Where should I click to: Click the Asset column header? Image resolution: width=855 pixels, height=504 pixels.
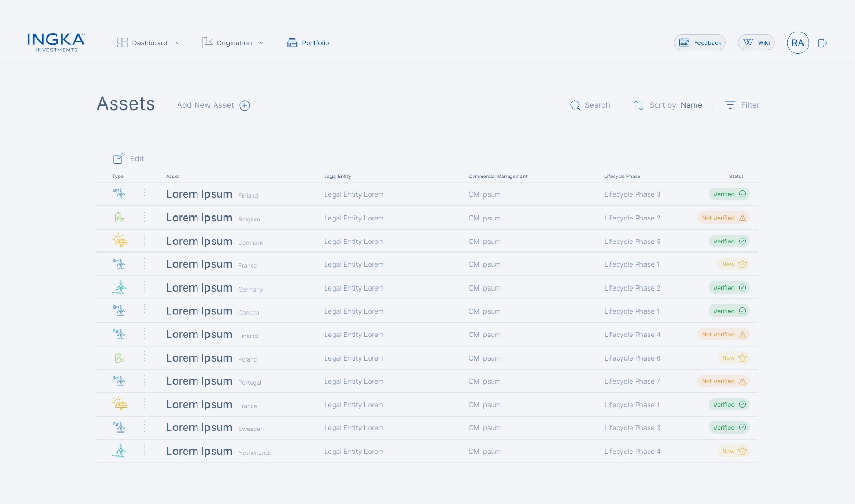click(x=172, y=176)
